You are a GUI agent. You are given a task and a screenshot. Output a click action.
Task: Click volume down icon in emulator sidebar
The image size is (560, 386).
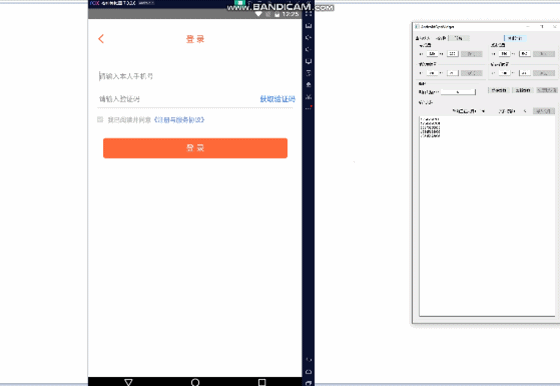point(309,49)
